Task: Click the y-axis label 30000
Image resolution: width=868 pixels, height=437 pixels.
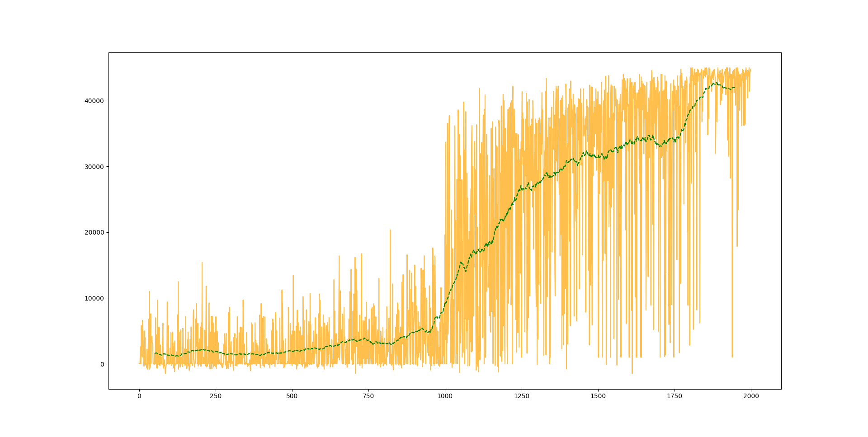Action: point(94,167)
